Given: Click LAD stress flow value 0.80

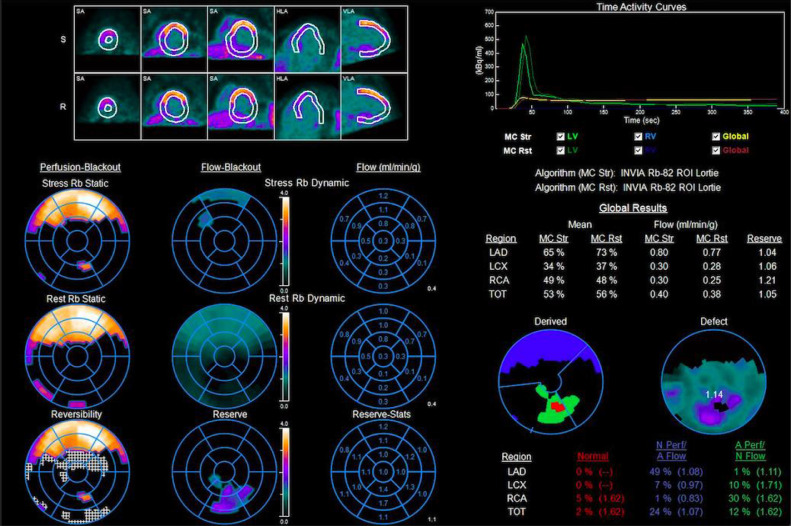Looking at the screenshot, I should point(659,253).
